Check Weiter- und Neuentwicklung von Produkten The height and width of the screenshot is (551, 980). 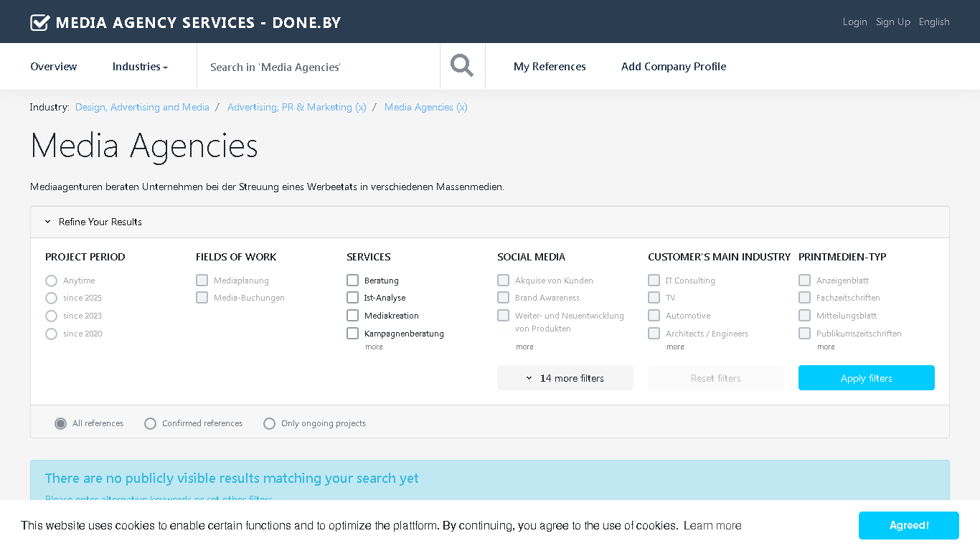point(503,315)
